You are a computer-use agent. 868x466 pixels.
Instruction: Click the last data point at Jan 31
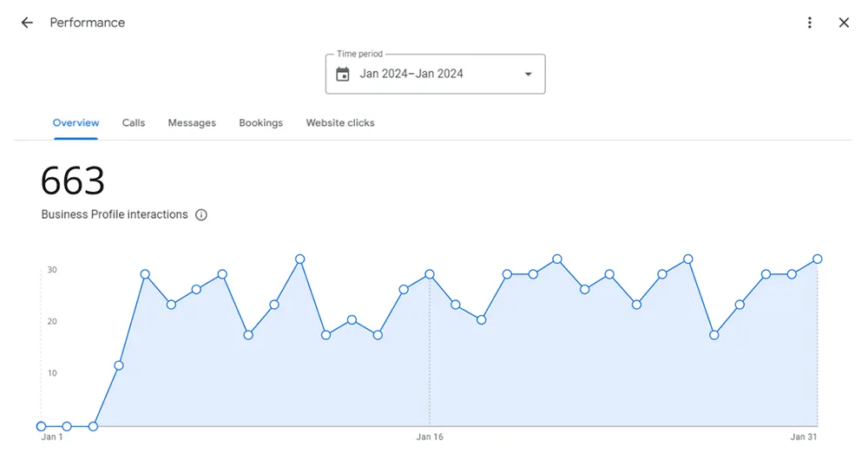(x=818, y=259)
